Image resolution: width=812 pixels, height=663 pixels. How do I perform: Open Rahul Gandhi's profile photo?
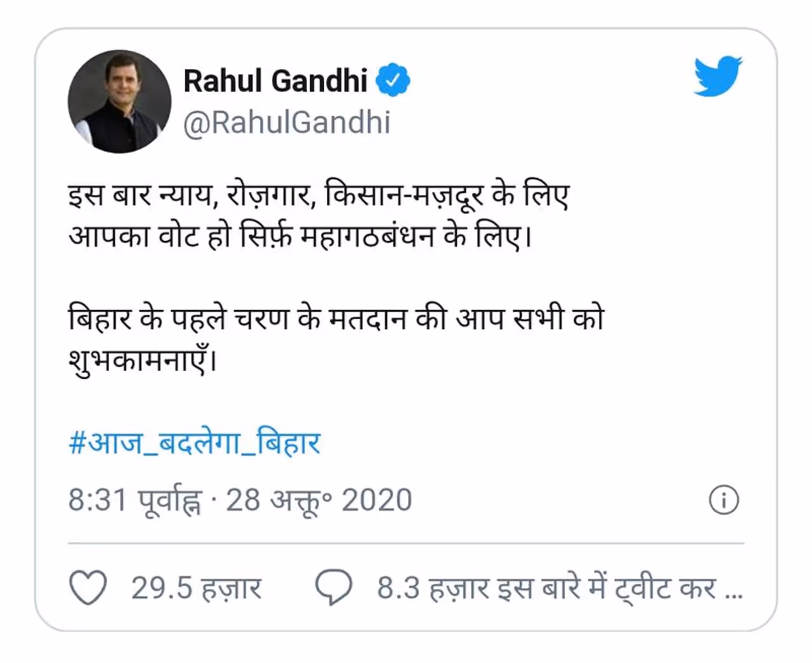119,102
